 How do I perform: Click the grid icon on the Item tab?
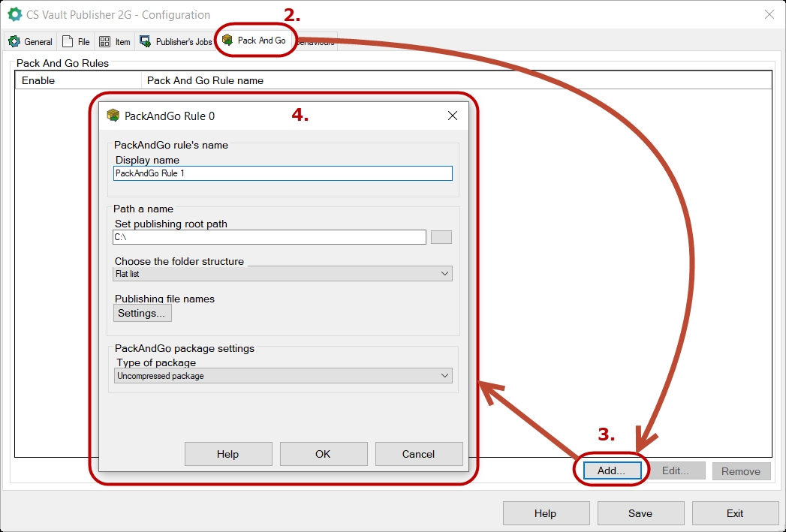coord(104,42)
